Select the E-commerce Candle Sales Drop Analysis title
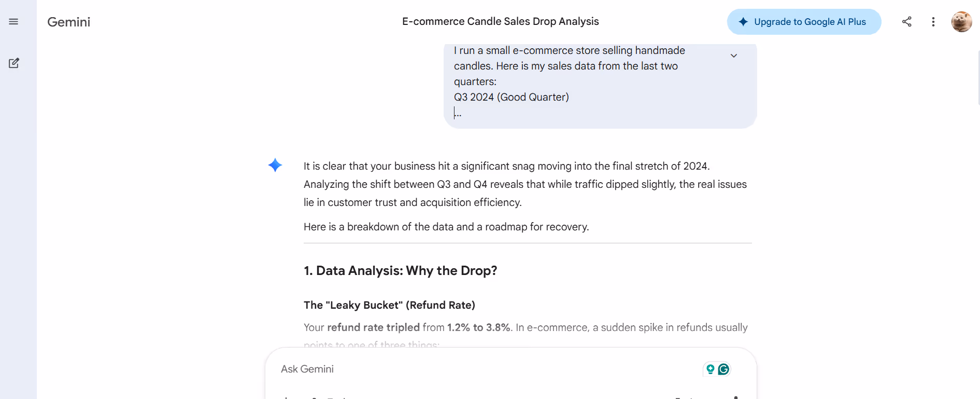The height and width of the screenshot is (399, 980). pos(500,21)
